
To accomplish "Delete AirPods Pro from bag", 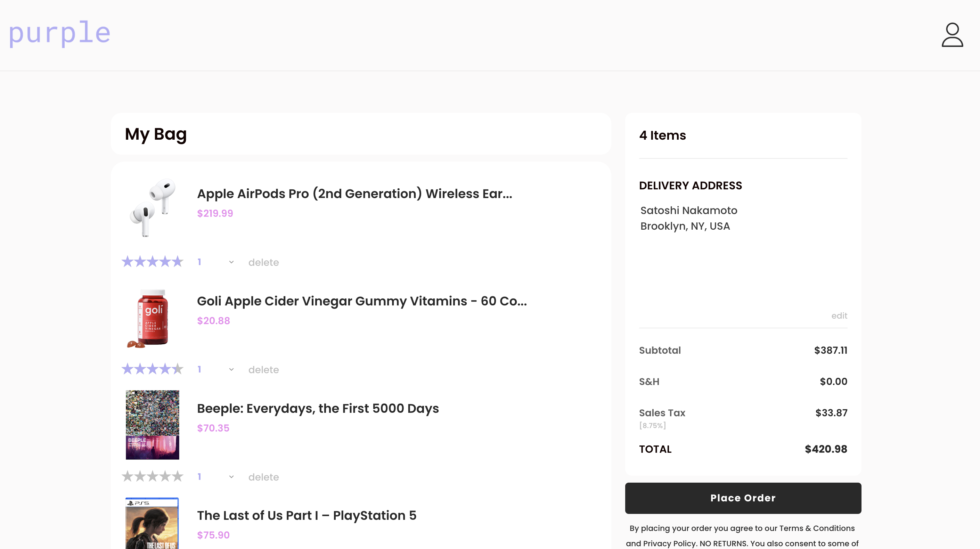I will pos(264,263).
